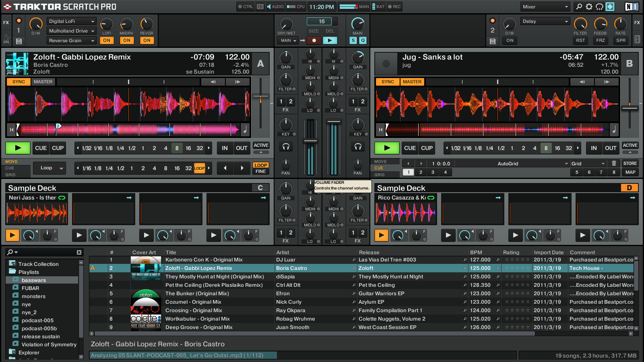Click loop recorder play button

[x=330, y=40]
